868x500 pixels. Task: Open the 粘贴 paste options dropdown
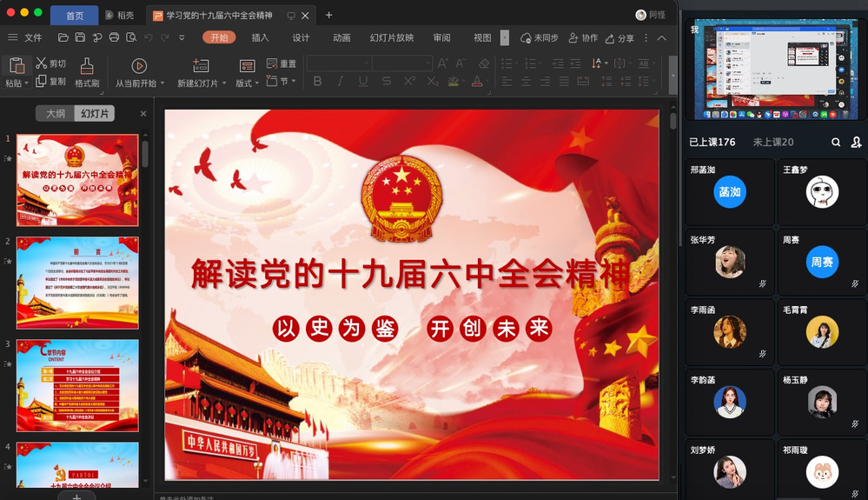click(x=27, y=83)
